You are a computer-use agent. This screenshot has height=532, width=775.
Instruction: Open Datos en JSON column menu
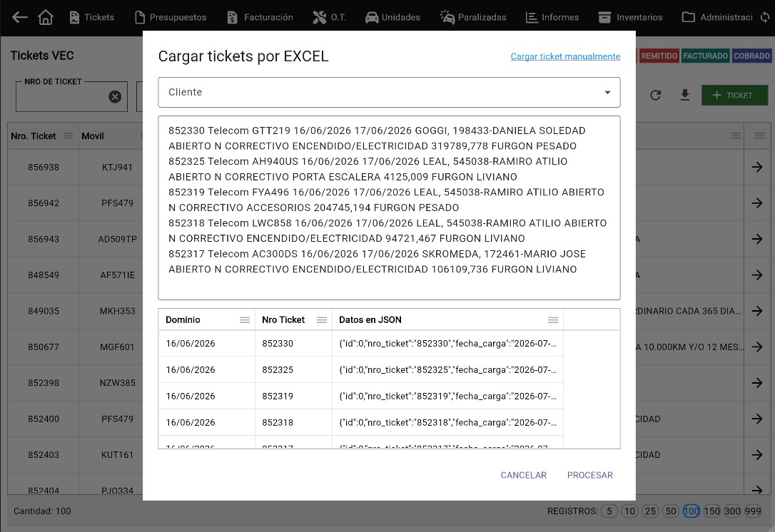(x=553, y=320)
